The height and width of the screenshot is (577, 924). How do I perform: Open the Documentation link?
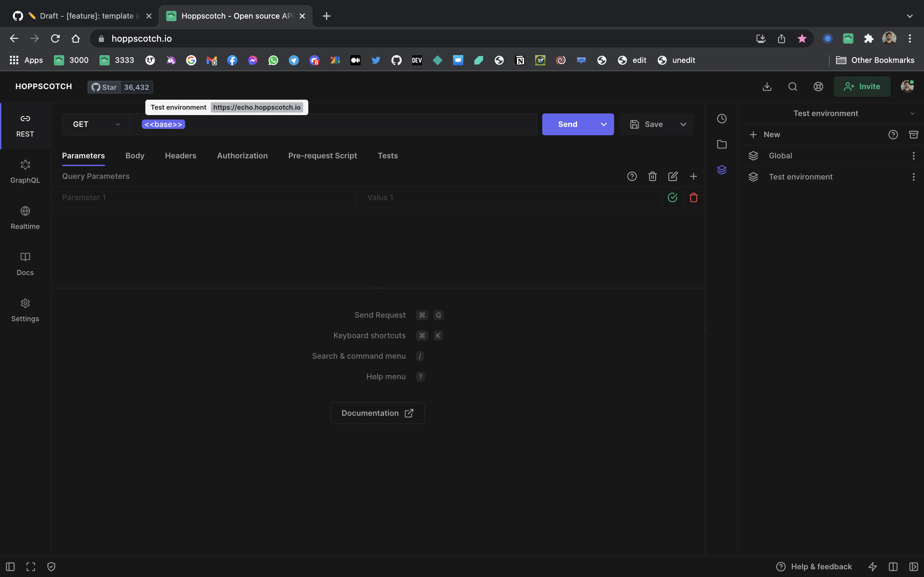[x=378, y=413]
